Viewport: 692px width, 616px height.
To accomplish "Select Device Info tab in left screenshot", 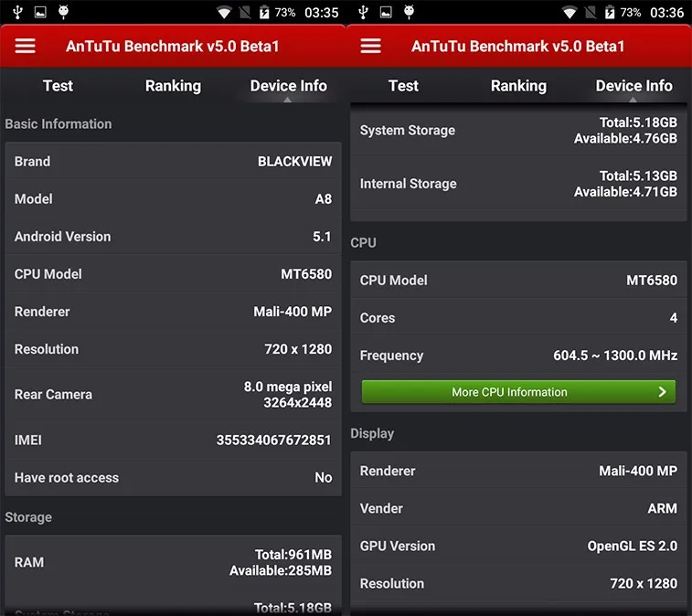I will click(x=289, y=86).
